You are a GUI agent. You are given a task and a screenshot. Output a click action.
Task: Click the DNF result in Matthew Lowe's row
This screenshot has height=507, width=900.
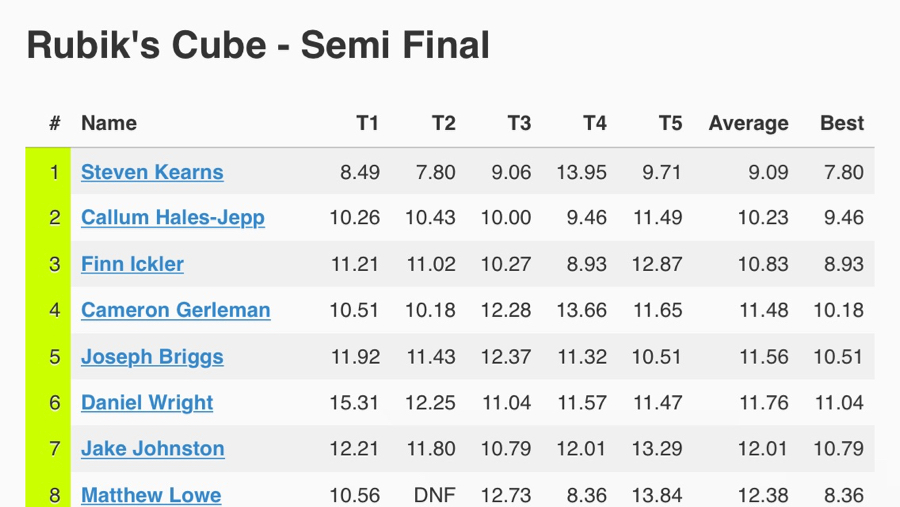pos(435,494)
